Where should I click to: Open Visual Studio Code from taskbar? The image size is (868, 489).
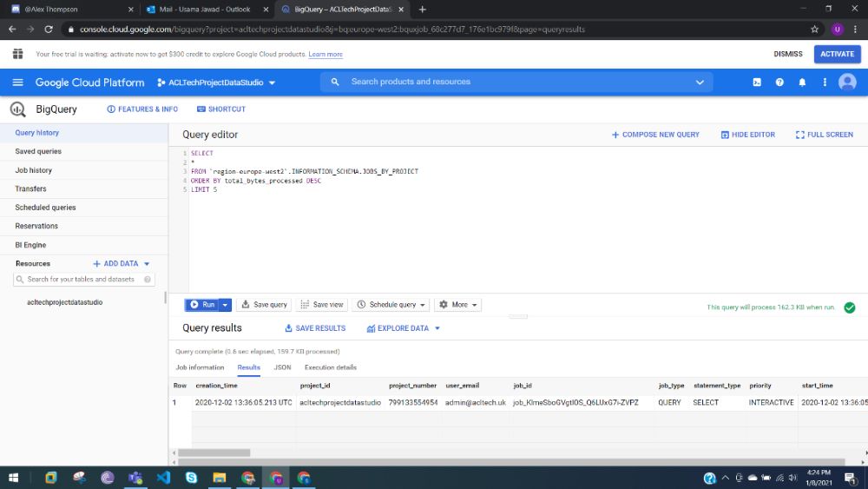(163, 478)
